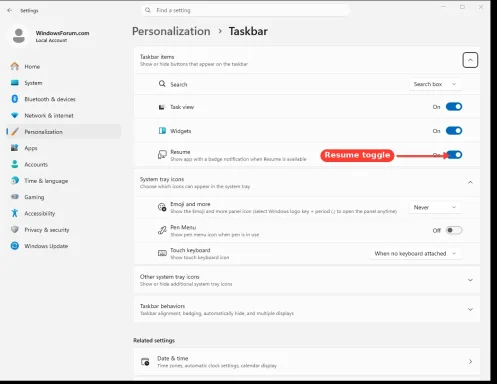Click the back arrow in Settings header
Screen dimensions: 497x384
tap(9, 10)
